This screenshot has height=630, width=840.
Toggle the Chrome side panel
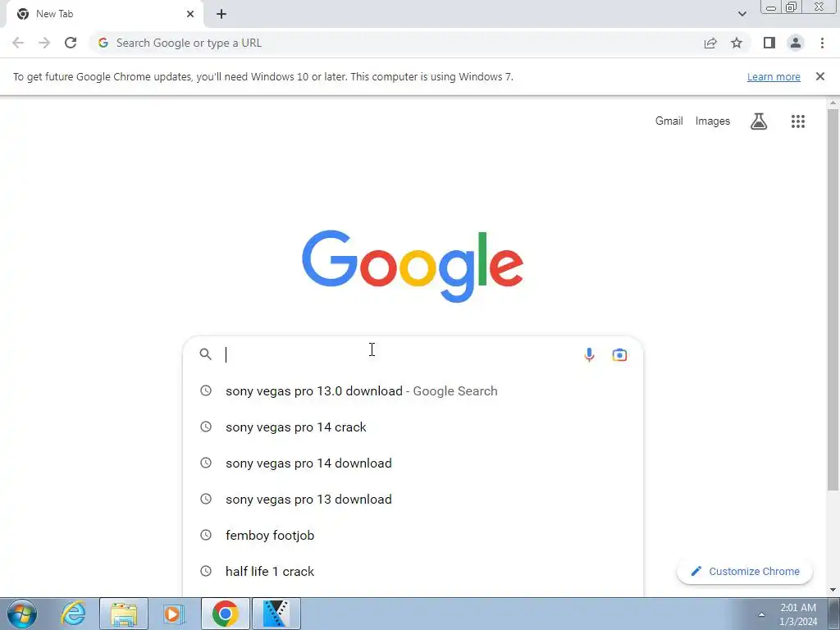tap(769, 43)
